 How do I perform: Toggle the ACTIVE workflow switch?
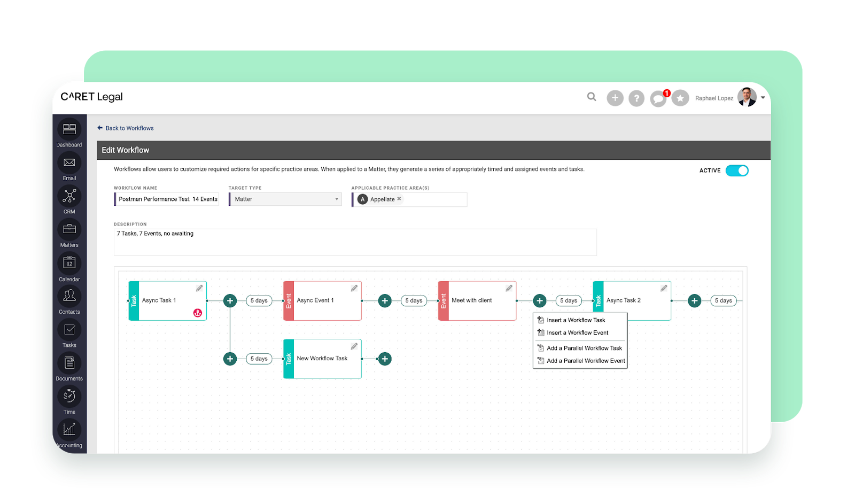pos(737,170)
